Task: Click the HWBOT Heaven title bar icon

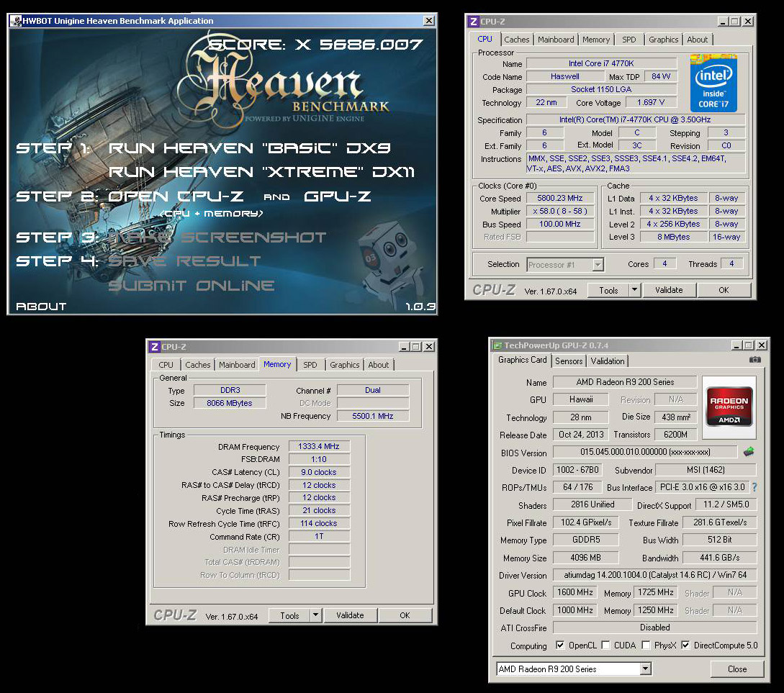Action: (x=16, y=20)
